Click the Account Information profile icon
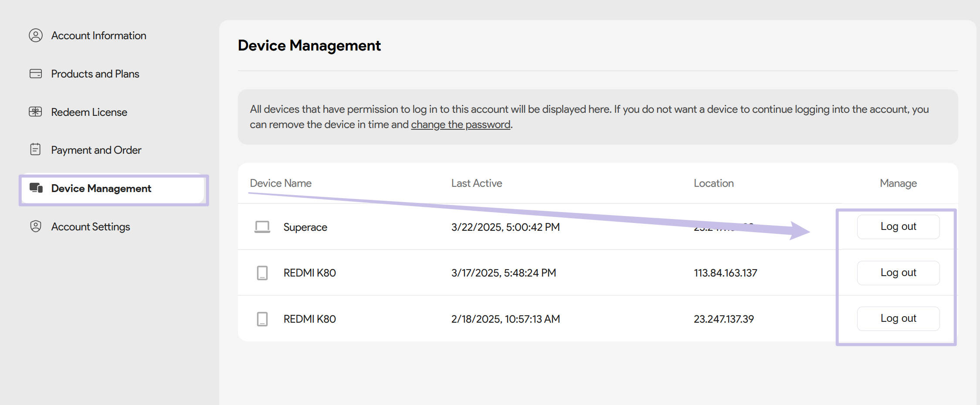Image resolution: width=980 pixels, height=405 pixels. tap(36, 35)
